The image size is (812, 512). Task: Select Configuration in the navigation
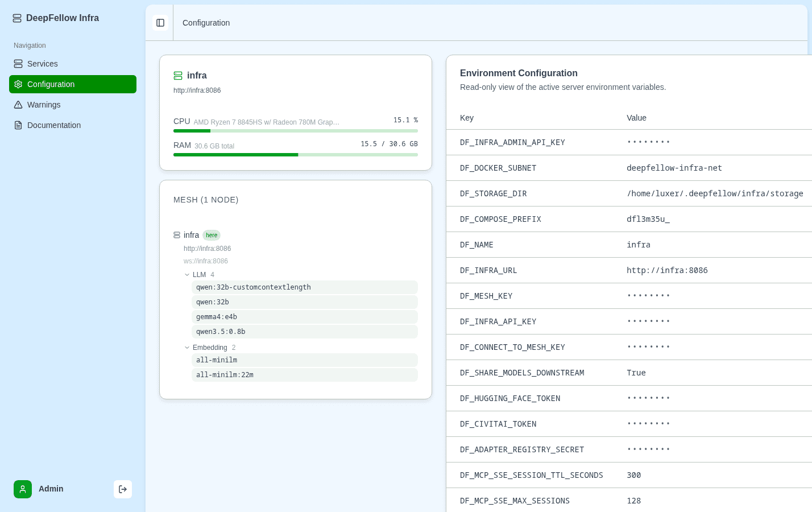coord(73,84)
